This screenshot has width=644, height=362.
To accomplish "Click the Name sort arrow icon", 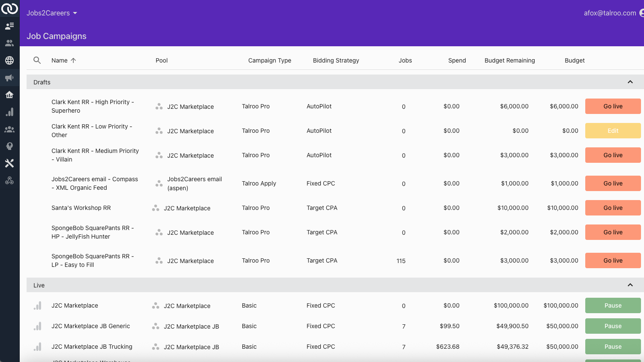I will 73,60.
